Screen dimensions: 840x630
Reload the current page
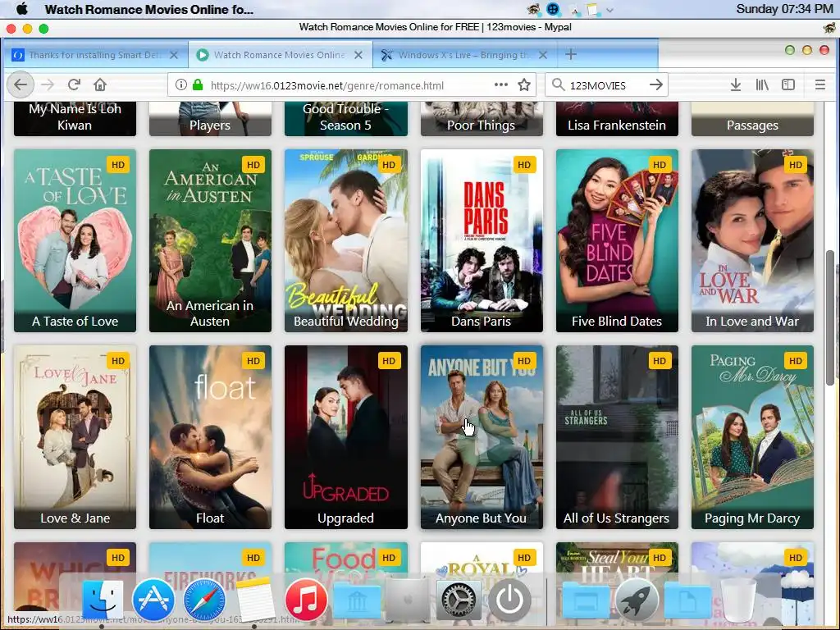point(74,84)
